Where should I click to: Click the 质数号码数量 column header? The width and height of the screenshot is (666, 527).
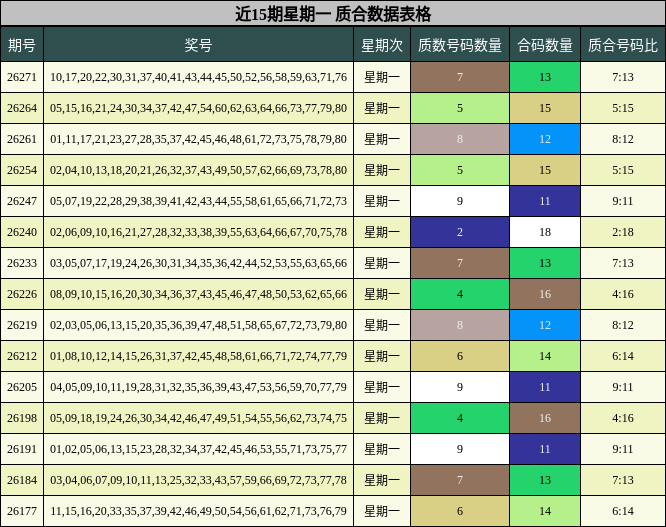(460, 45)
